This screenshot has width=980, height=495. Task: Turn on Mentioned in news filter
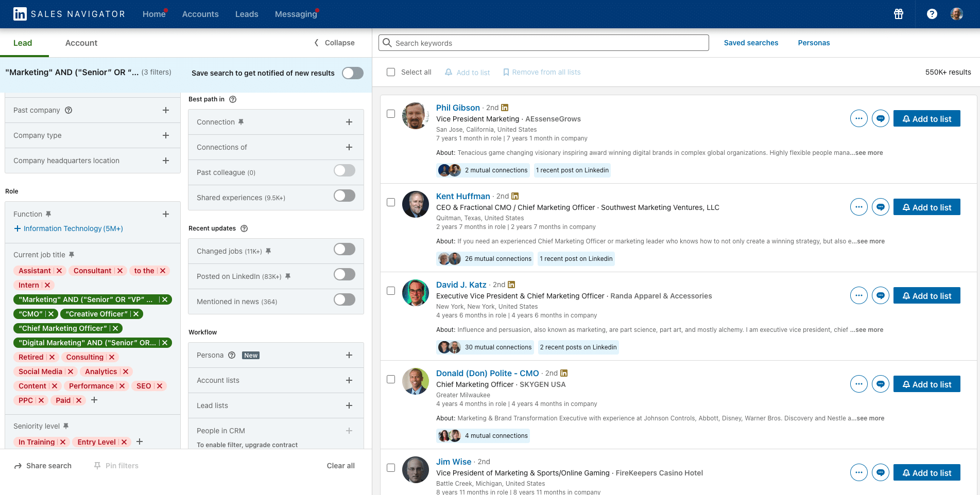click(345, 299)
